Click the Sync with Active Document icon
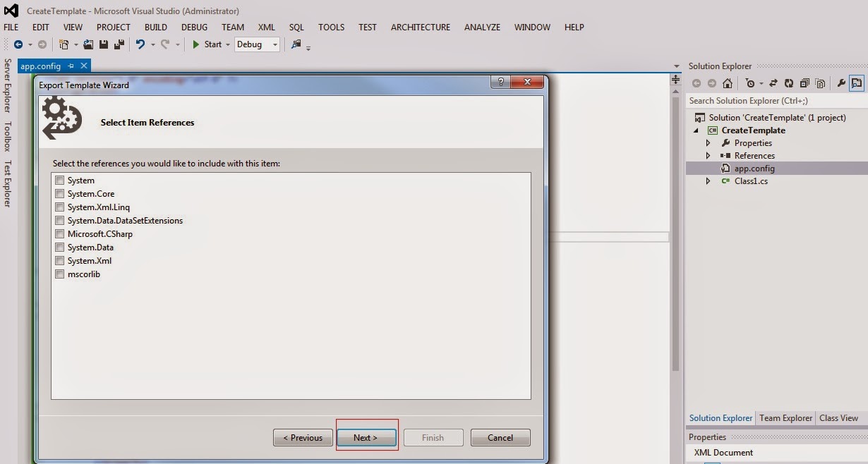This screenshot has height=464, width=868. pos(773,83)
